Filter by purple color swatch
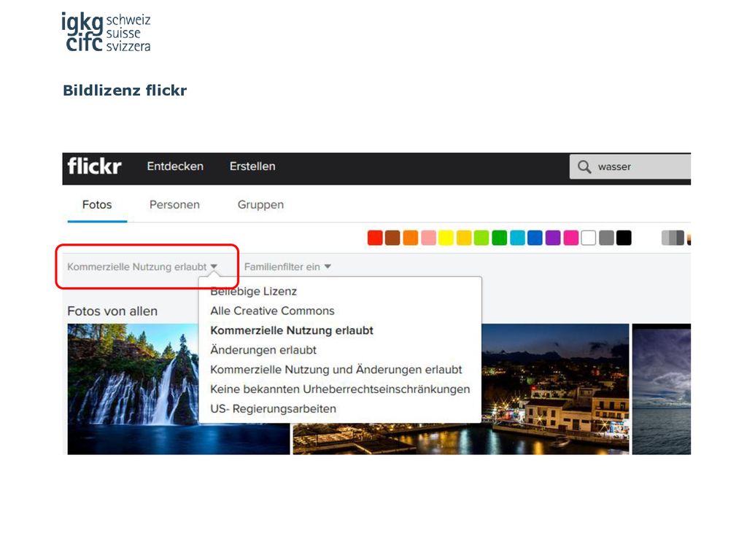This screenshot has height=560, width=747. coord(553,238)
